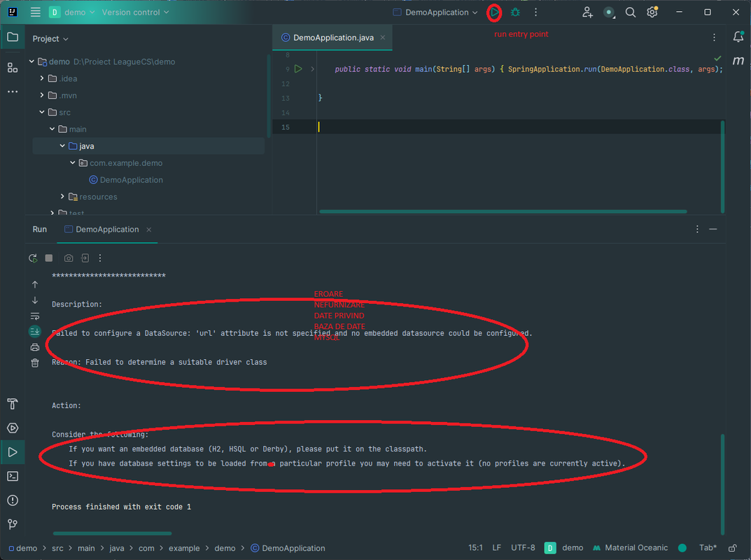The height and width of the screenshot is (560, 751).
Task: Collapse the com.example.demo package
Action: coord(72,163)
